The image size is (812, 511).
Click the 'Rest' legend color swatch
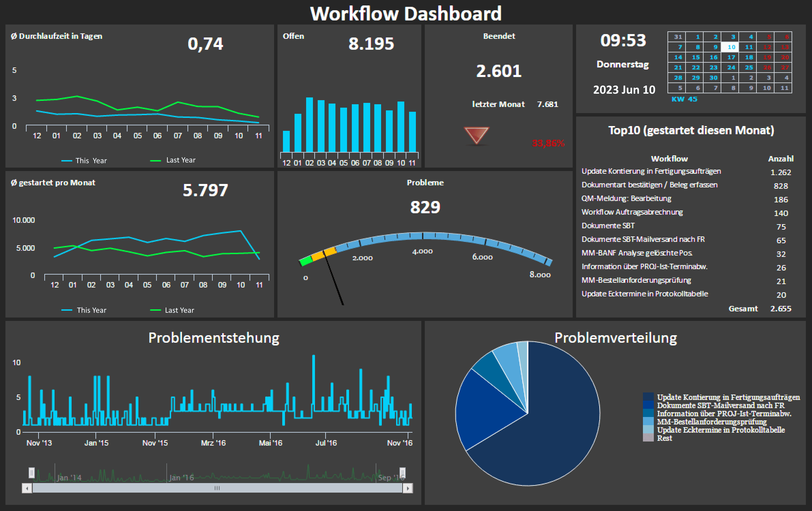coord(648,438)
